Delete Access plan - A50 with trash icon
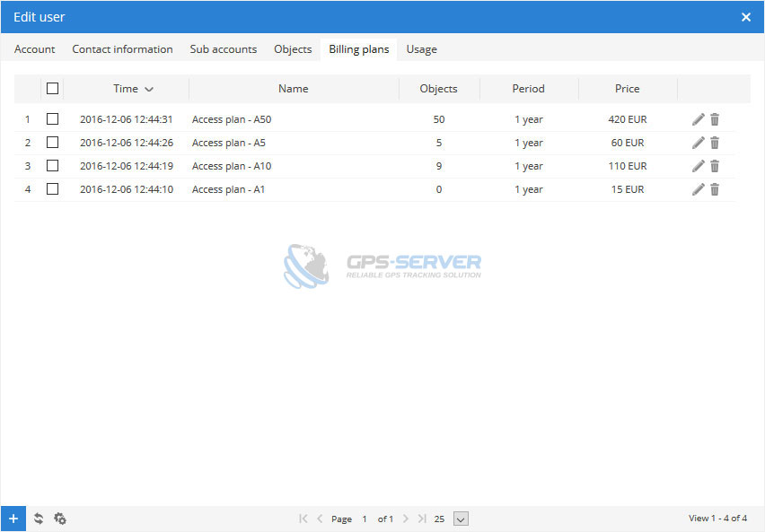Screen dimensions: 765x532 [x=715, y=119]
